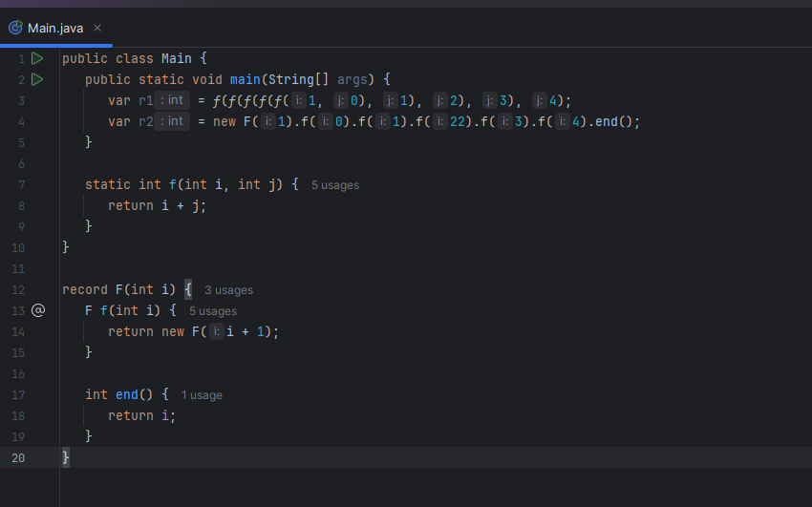Click the Java class icon on Main.java tab

(15, 28)
